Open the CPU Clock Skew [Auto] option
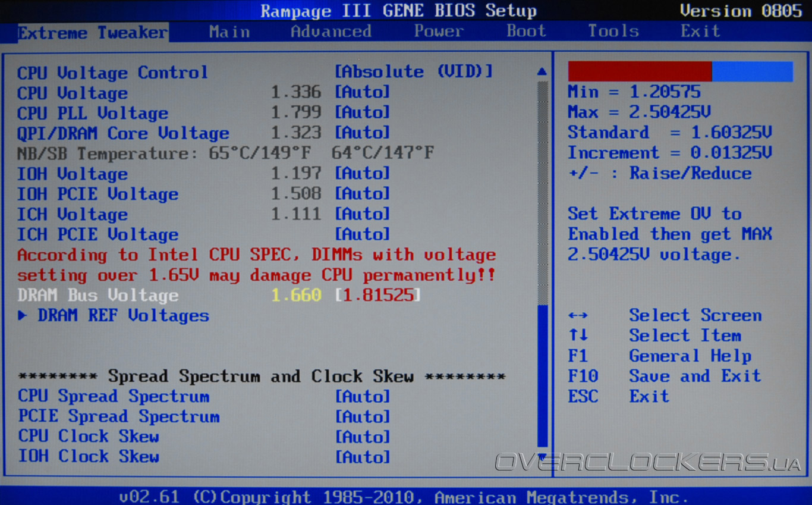The image size is (812, 505). point(363,437)
